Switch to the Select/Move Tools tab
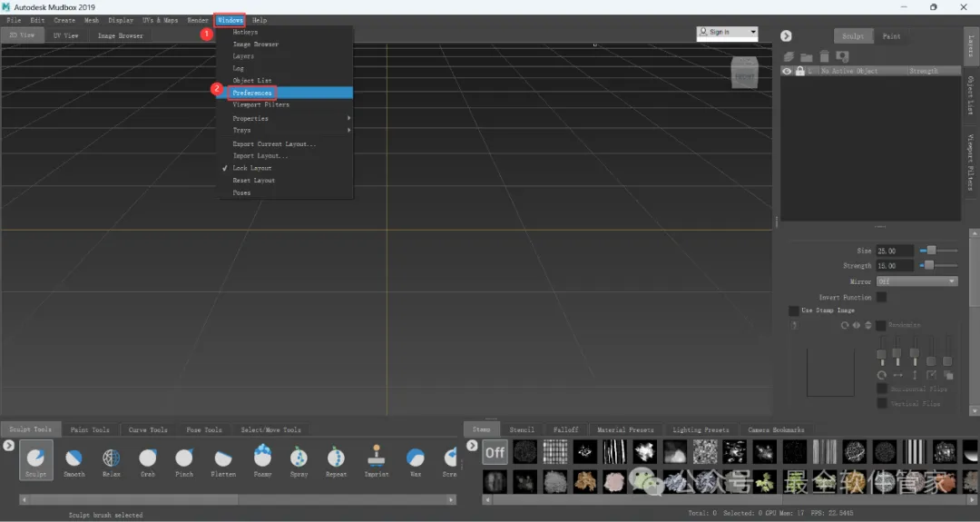 (x=271, y=429)
